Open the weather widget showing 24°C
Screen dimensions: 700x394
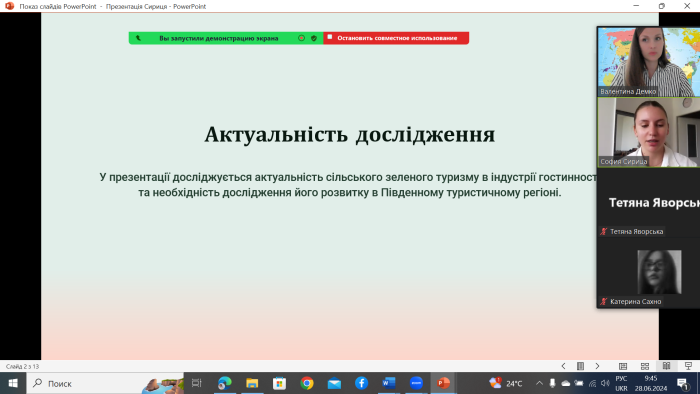point(506,383)
